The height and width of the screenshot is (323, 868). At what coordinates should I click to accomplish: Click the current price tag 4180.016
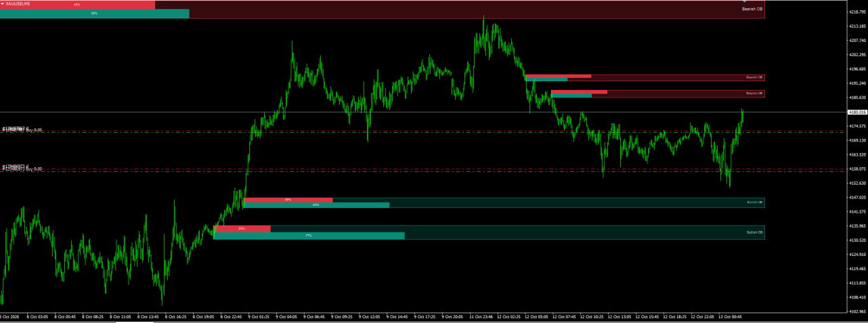[857, 112]
